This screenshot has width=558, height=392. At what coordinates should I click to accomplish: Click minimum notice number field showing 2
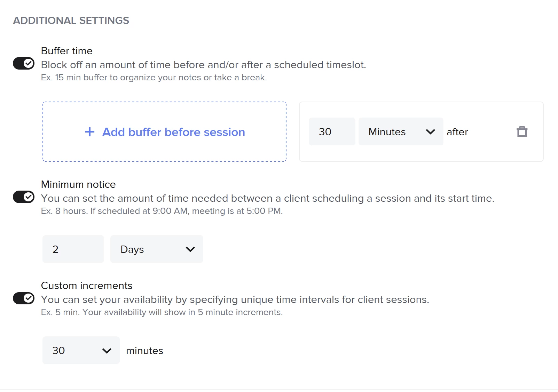(x=73, y=249)
